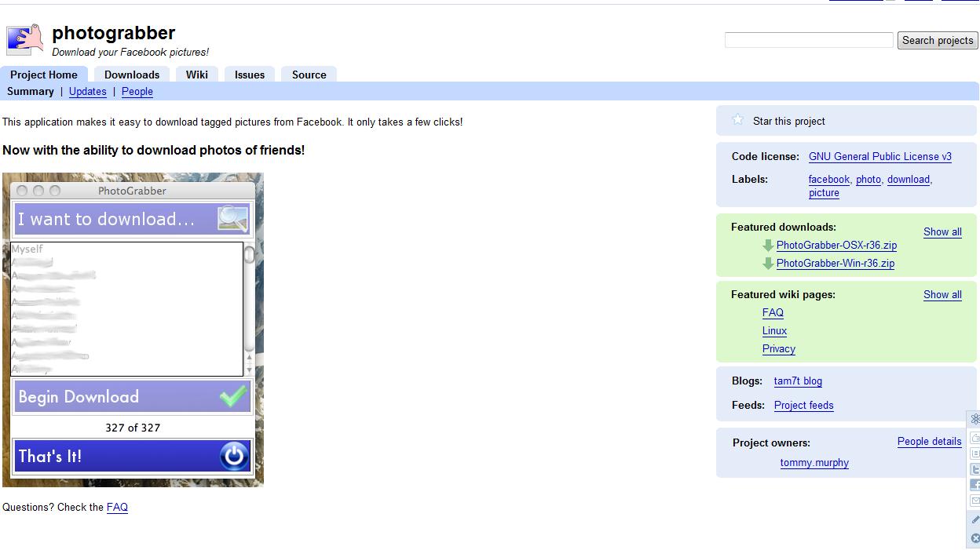Click the That's It! button in screenshot
Image resolution: width=980 pixels, height=550 pixels.
click(132, 456)
